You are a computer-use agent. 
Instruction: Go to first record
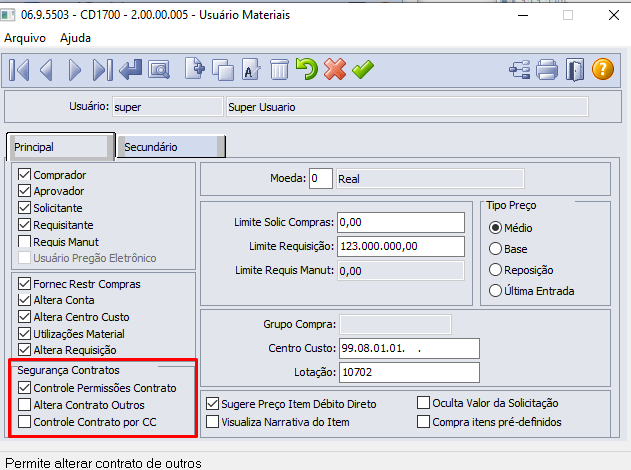19,70
